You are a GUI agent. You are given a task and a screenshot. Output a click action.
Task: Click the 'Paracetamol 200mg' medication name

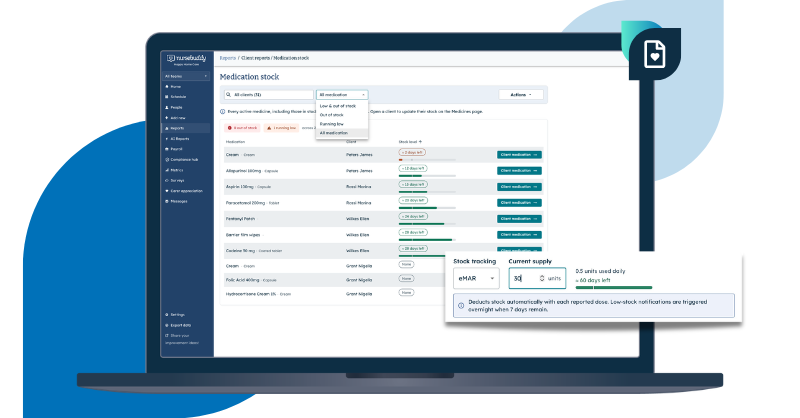tap(245, 203)
